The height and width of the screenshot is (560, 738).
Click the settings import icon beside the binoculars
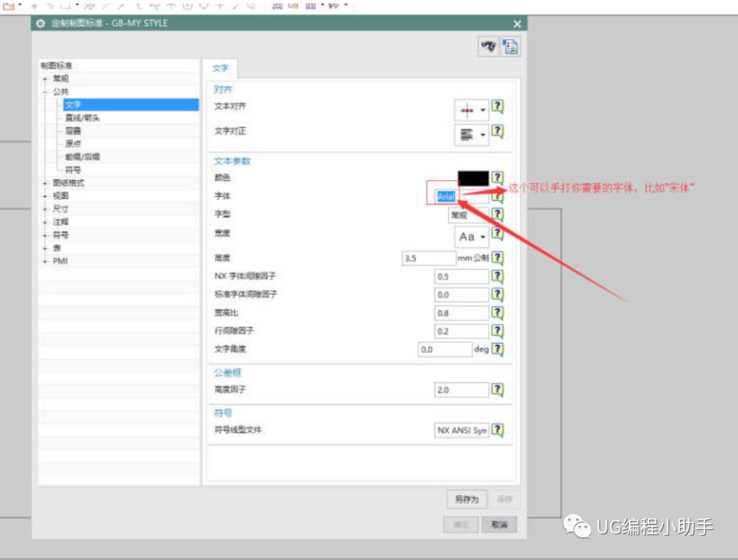[509, 46]
